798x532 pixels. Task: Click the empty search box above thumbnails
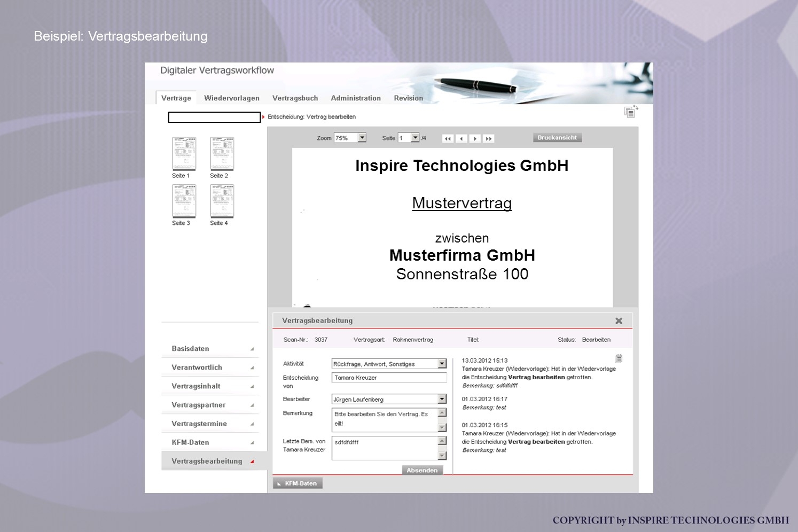coord(214,117)
